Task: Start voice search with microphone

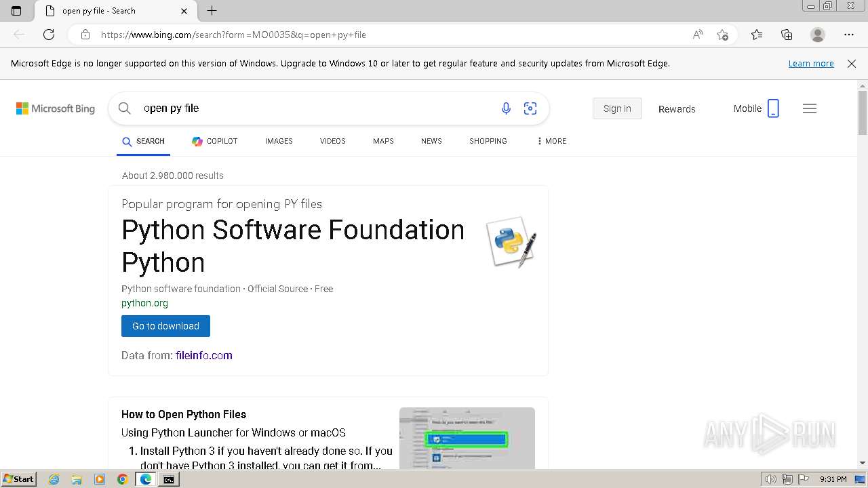Action: (x=506, y=108)
